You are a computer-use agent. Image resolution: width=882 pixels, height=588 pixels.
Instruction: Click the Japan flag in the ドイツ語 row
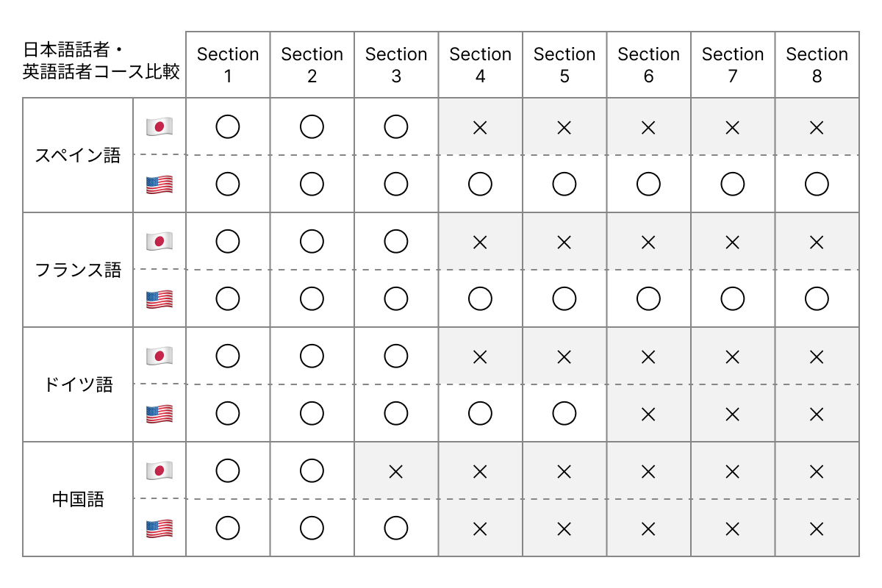click(x=159, y=356)
